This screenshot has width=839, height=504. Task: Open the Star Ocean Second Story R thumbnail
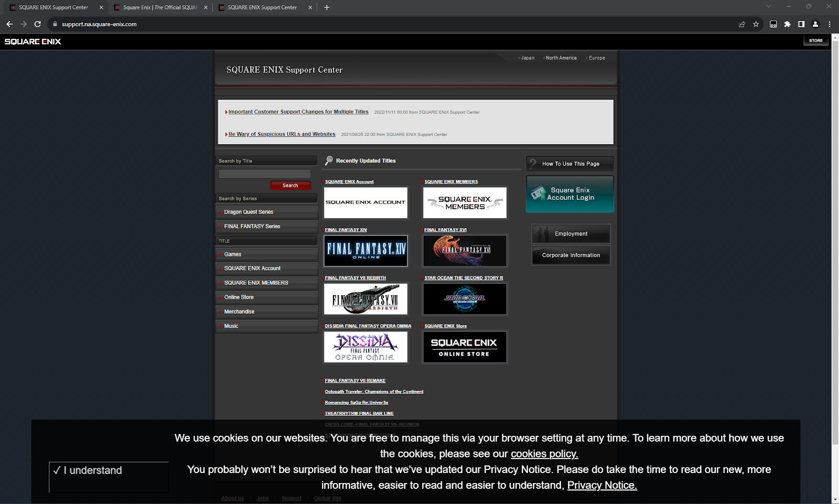point(465,299)
